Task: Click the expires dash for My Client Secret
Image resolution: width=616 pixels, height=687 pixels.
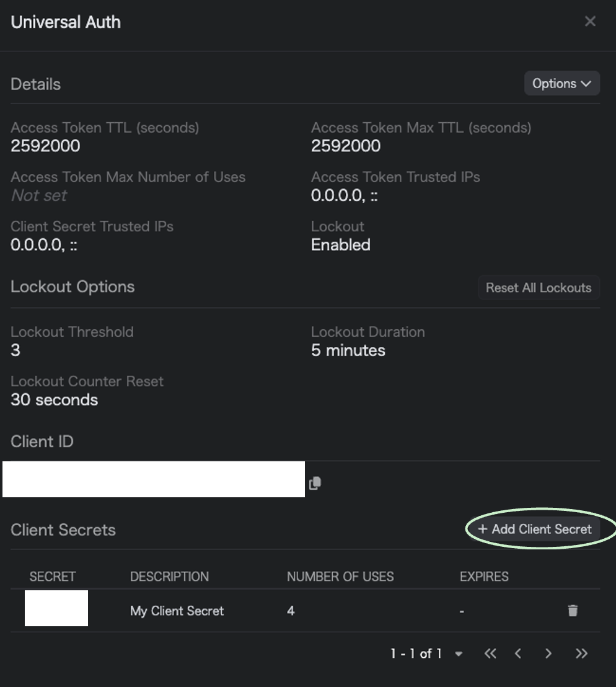Action: click(462, 611)
